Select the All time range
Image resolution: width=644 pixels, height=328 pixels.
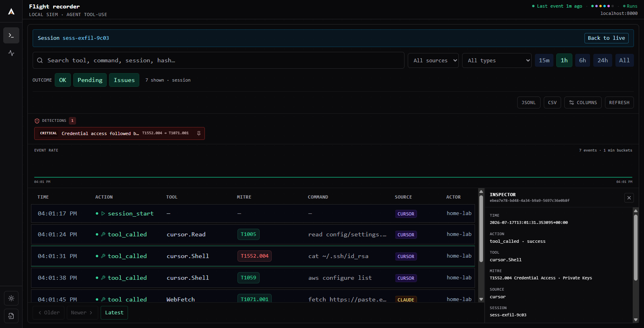(624, 60)
